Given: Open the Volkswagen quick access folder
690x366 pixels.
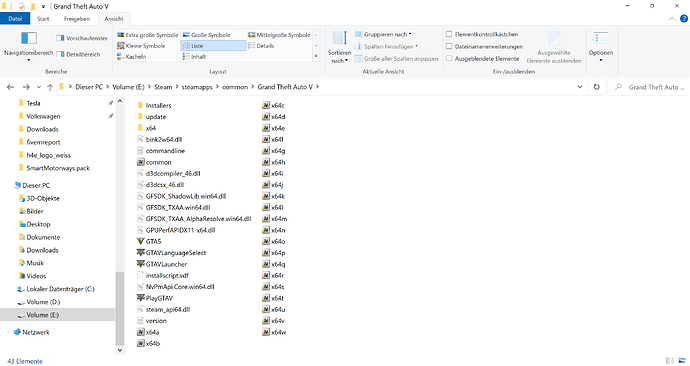Looking at the screenshot, I should 43,117.
